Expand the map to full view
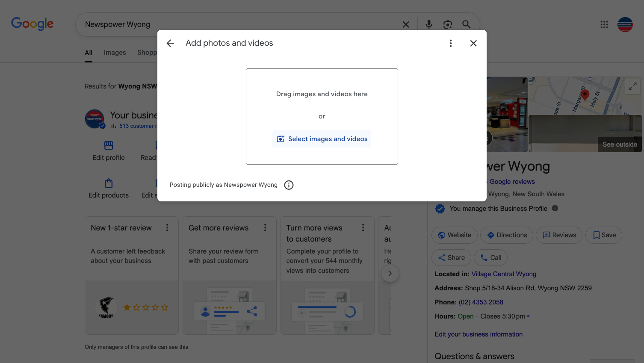 point(632,86)
